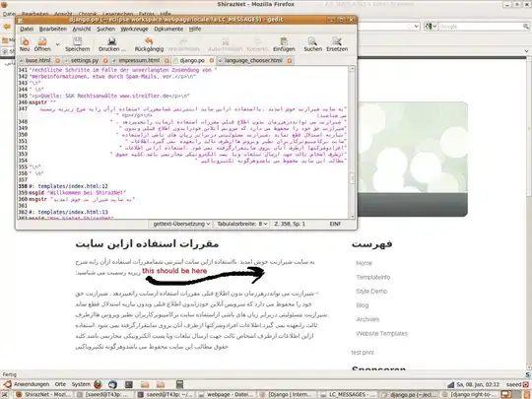Switch to [Django | Intern... taskbar button
Screen dimensions: 532x399
coord(287,394)
